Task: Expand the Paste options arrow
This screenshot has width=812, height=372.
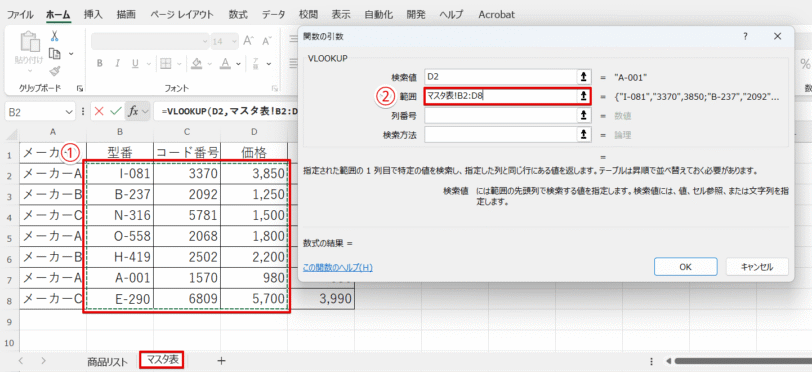Action: coord(29,70)
